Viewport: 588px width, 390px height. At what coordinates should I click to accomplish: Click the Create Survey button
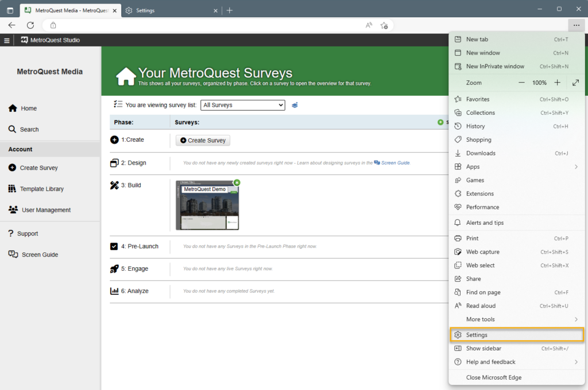tap(203, 141)
